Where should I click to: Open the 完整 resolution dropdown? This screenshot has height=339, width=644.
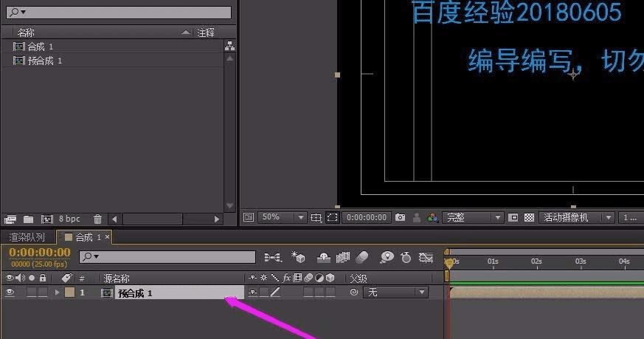pyautogui.click(x=473, y=217)
